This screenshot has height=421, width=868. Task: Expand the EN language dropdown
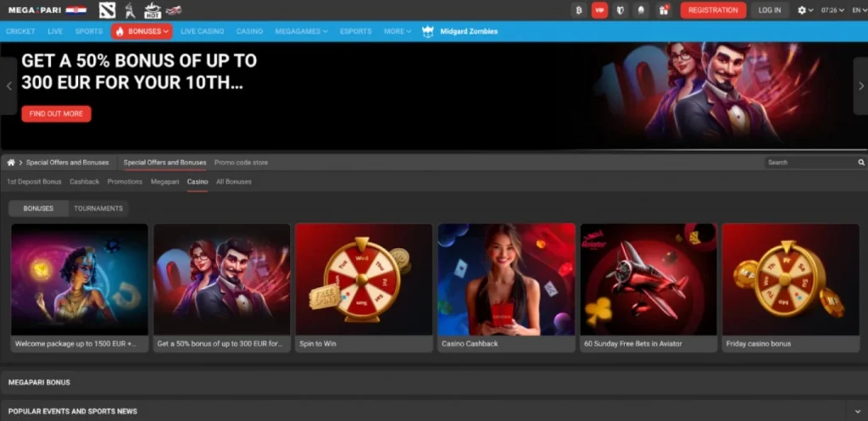[x=856, y=10]
